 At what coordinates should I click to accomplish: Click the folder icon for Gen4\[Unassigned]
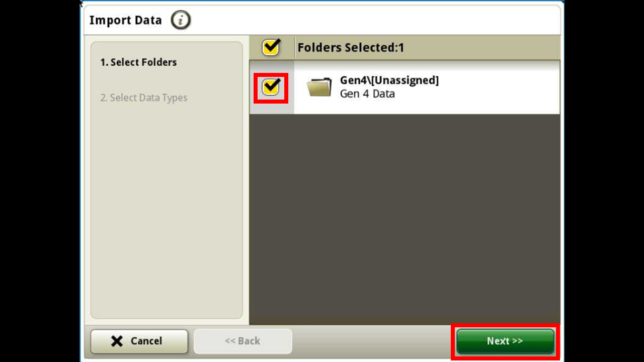point(319,87)
